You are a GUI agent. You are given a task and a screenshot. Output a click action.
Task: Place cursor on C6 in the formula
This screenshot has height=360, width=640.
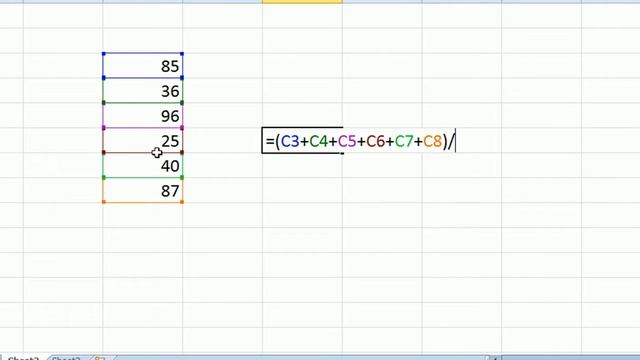click(x=376, y=141)
